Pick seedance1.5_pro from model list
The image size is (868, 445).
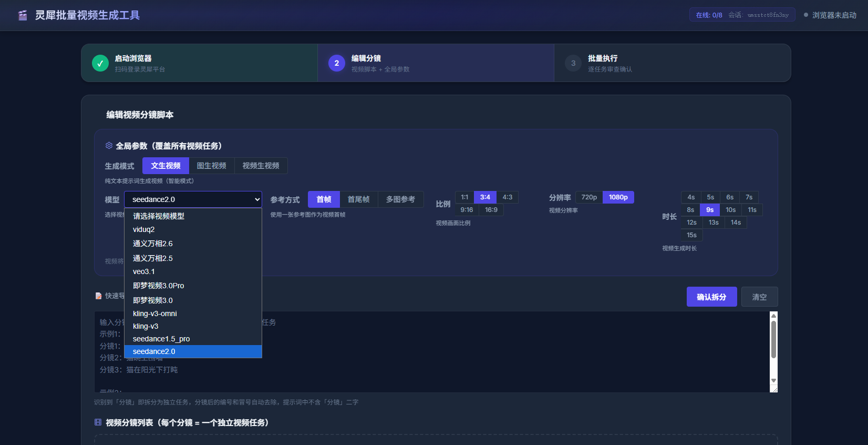coord(193,339)
